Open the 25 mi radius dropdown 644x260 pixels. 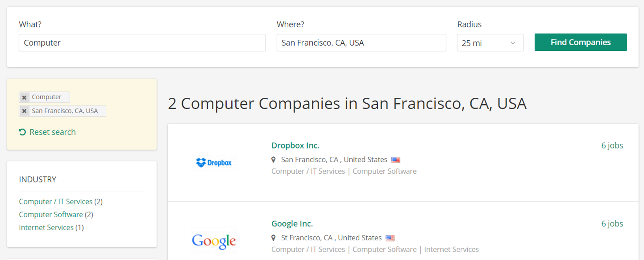(x=490, y=43)
